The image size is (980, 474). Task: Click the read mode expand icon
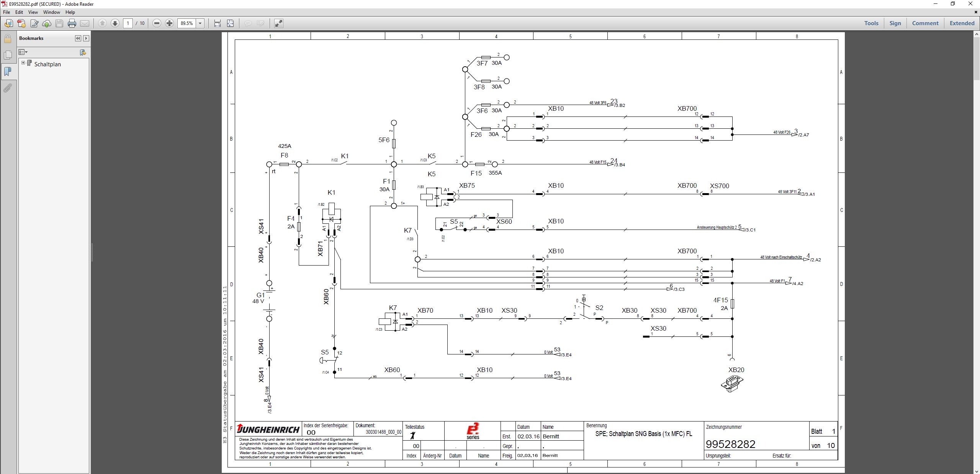point(279,23)
